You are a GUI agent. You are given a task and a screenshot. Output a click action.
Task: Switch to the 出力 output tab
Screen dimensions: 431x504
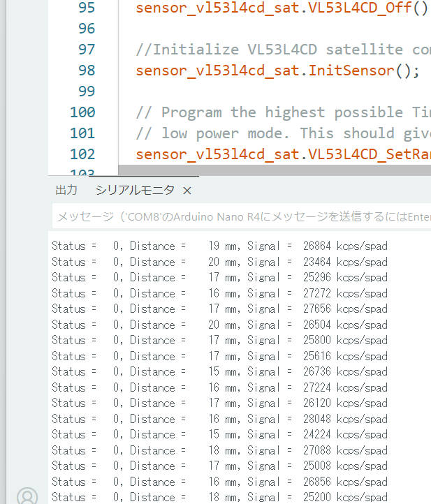tap(66, 190)
